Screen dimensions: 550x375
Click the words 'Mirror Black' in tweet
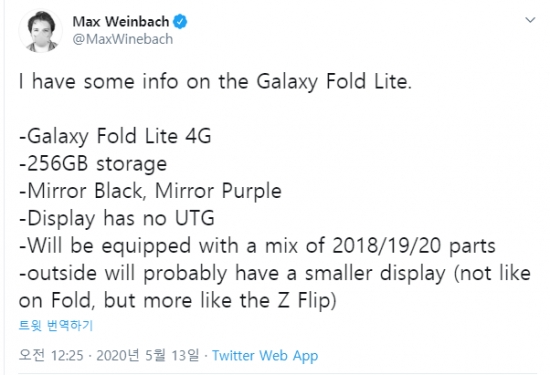(85, 191)
